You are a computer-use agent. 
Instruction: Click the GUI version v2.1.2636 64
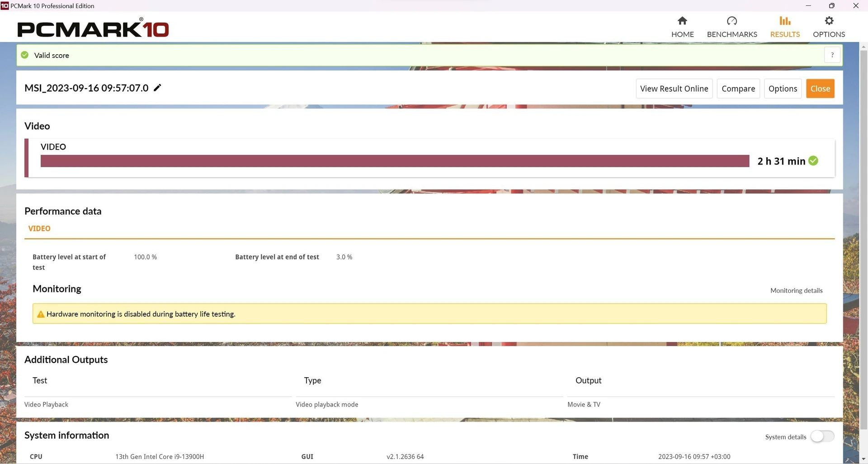(405, 457)
